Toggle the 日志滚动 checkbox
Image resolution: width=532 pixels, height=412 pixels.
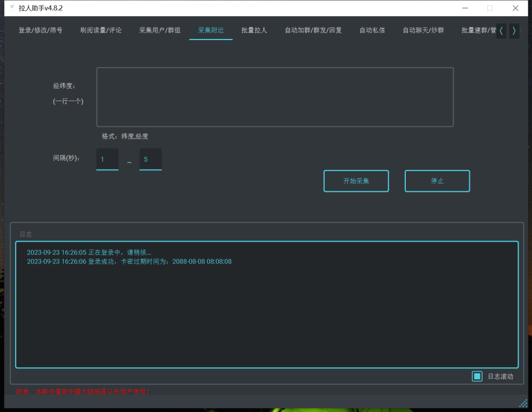[x=477, y=376]
